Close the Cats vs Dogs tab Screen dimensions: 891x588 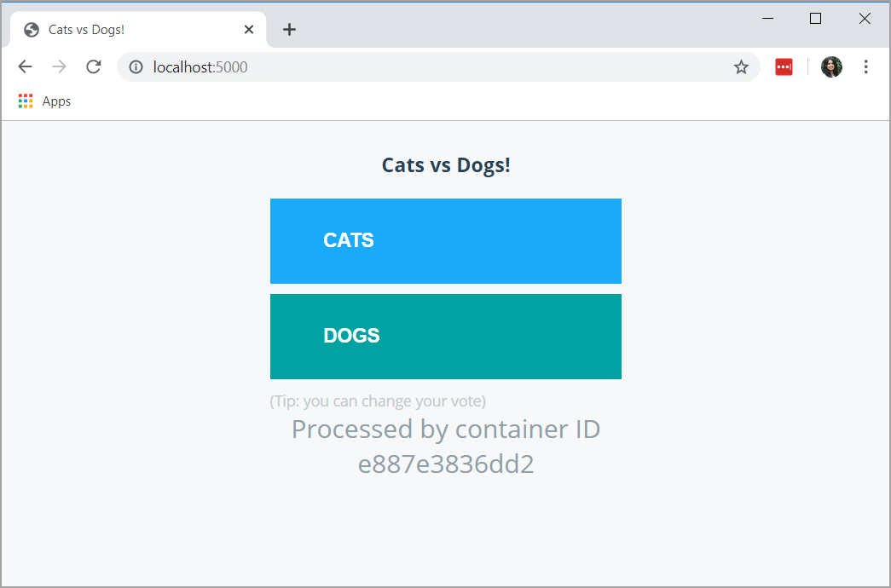tap(248, 29)
